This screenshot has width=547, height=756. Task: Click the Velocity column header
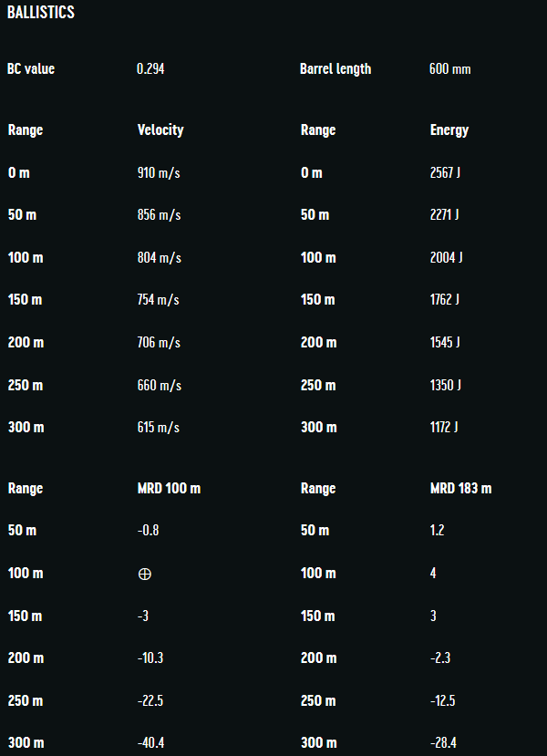tap(160, 130)
